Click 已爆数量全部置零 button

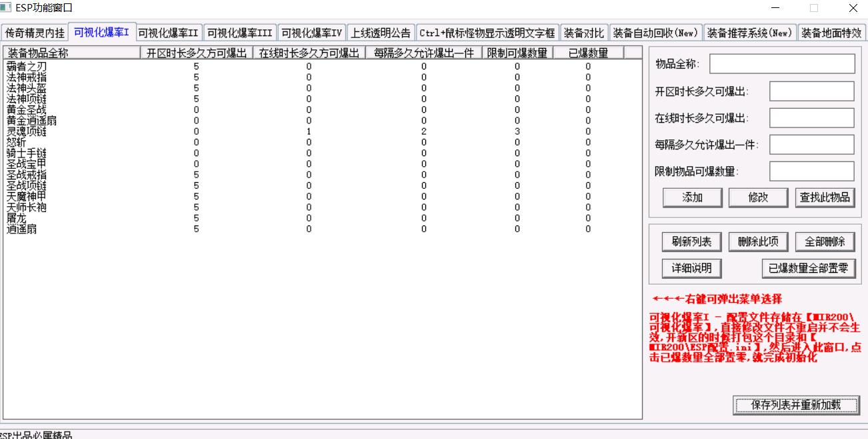coord(809,268)
